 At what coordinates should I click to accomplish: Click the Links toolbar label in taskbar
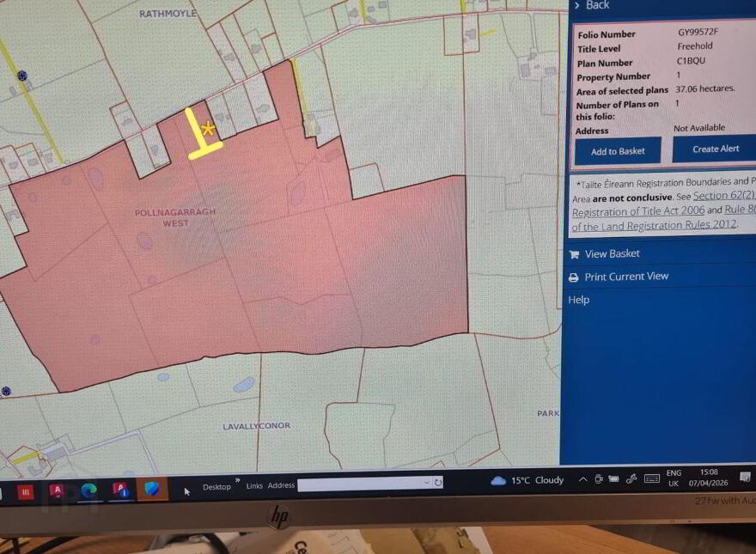tap(254, 485)
